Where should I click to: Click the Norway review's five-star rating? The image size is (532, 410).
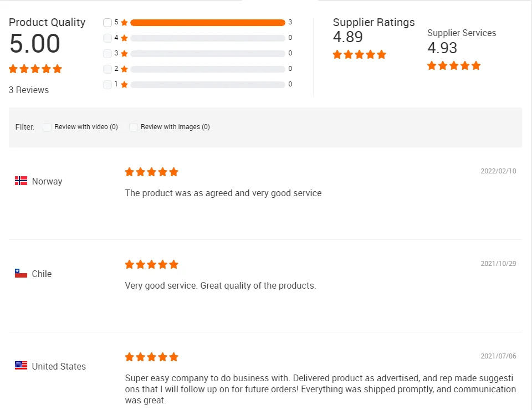[151, 172]
